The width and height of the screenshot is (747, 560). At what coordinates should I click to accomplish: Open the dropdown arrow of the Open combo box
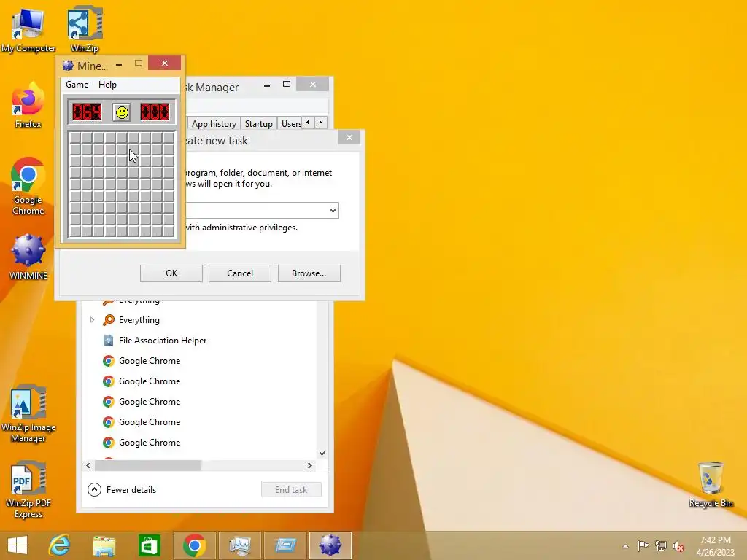pyautogui.click(x=333, y=211)
